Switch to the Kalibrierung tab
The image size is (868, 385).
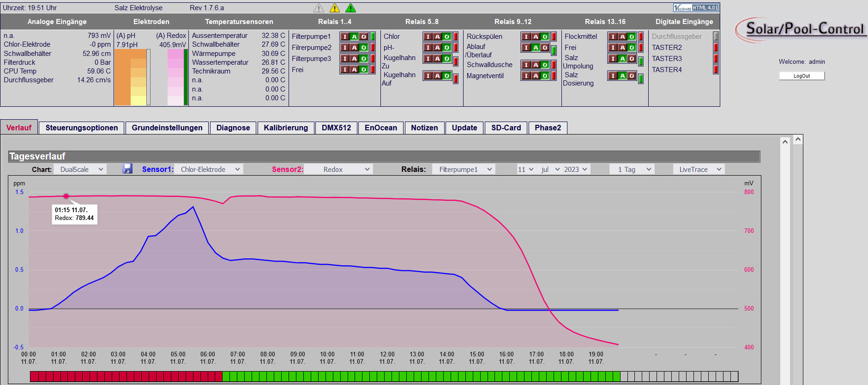coord(286,128)
